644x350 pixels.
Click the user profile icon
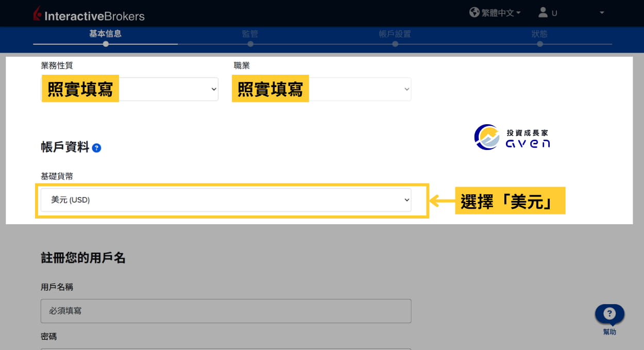[543, 12]
